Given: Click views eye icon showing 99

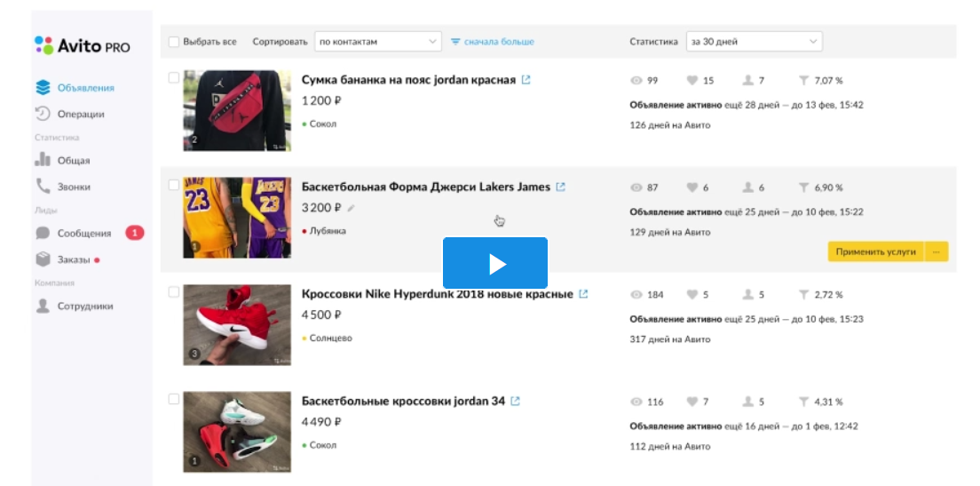Looking at the screenshot, I should [x=636, y=81].
